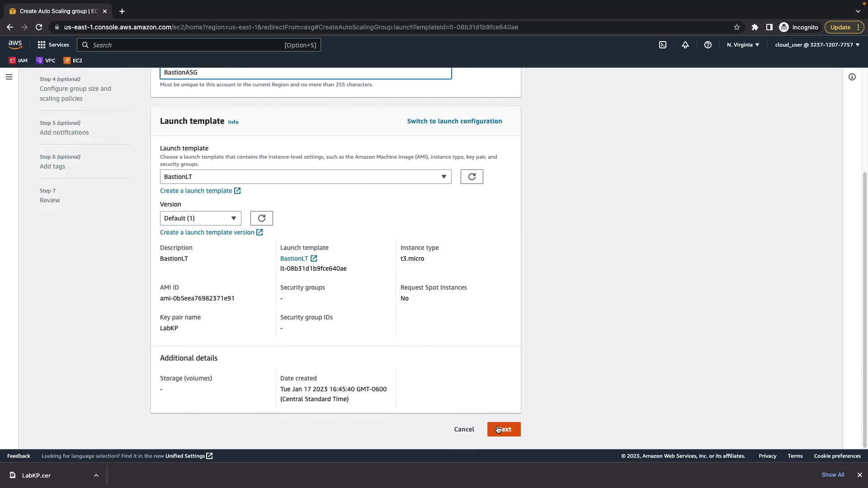The height and width of the screenshot is (488, 868).
Task: Click the Create a launch template link
Action: tap(196, 191)
